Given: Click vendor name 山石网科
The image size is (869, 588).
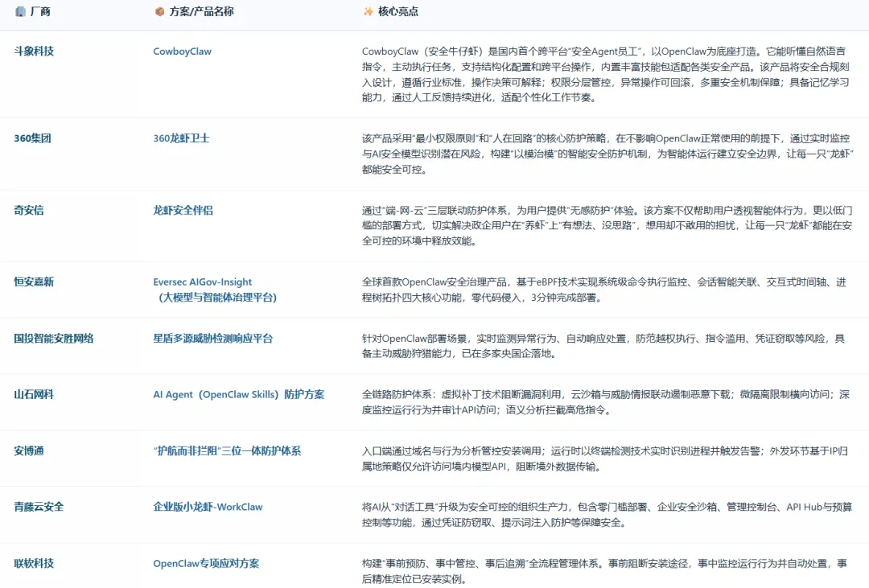Looking at the screenshot, I should (x=34, y=395).
